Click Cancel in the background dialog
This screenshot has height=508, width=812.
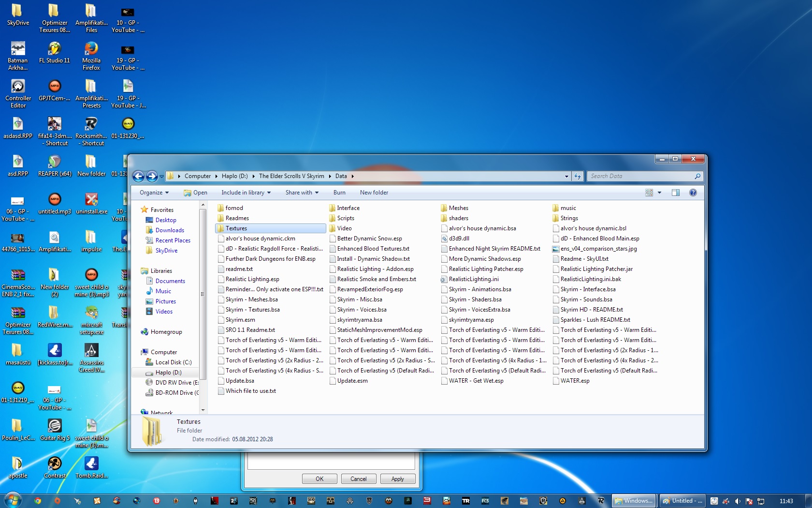pyautogui.click(x=359, y=479)
